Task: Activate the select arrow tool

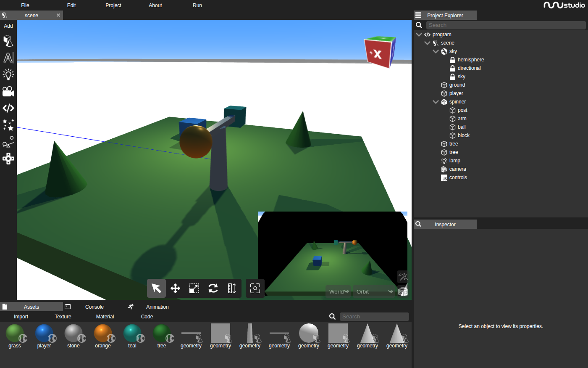Action: pyautogui.click(x=156, y=288)
